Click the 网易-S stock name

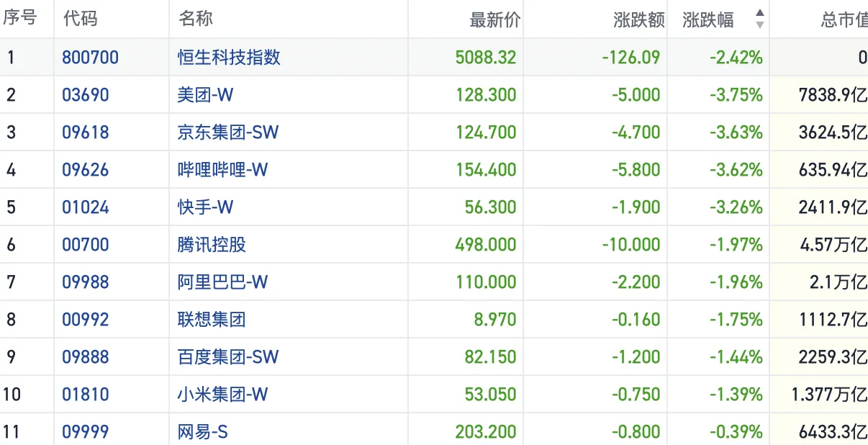(x=203, y=432)
